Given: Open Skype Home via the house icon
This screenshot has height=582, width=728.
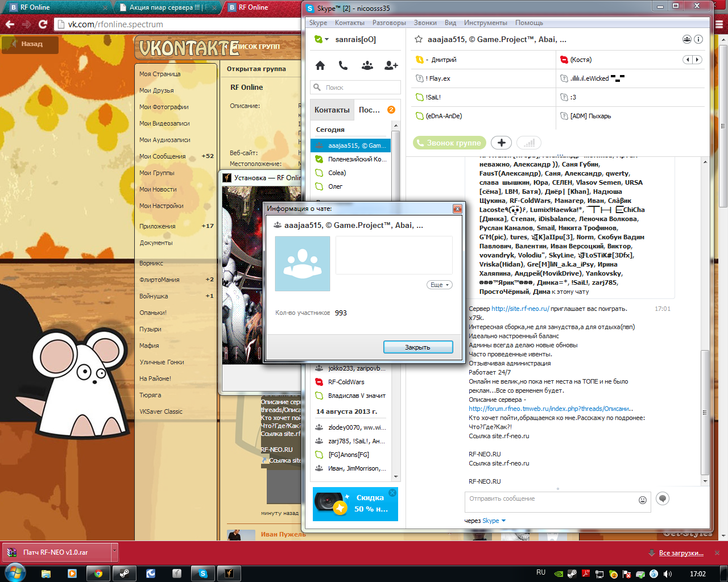Looking at the screenshot, I should click(320, 65).
